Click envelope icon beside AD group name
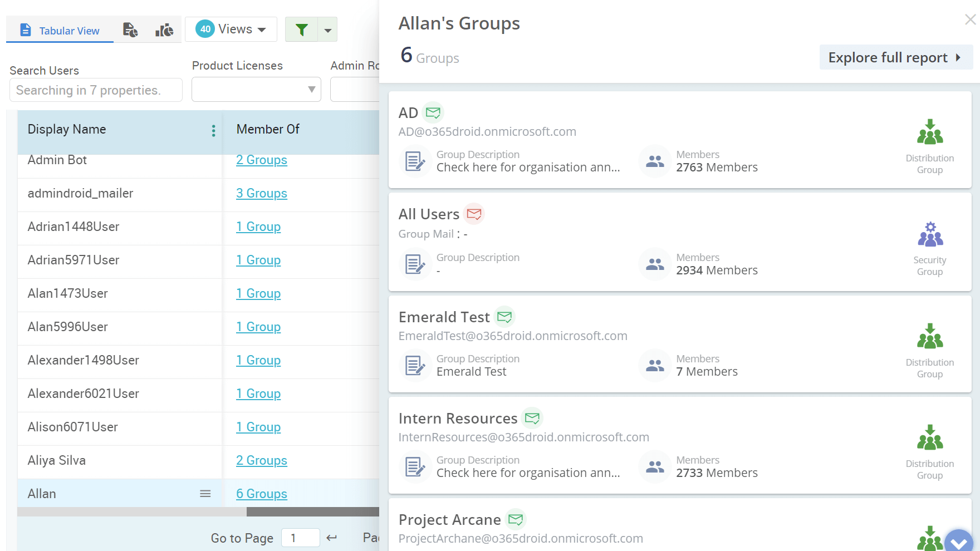The image size is (980, 551). click(x=434, y=112)
